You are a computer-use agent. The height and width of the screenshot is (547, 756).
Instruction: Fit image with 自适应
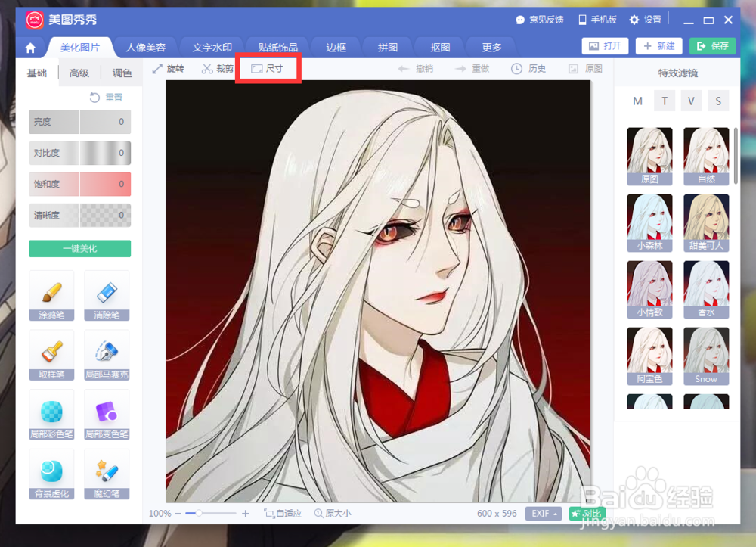click(283, 514)
